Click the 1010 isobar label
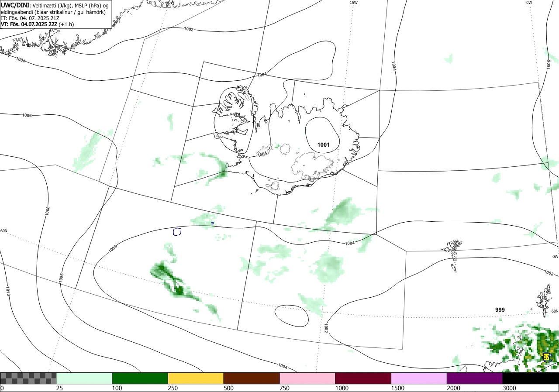Viewport: 559px width, 392px height. 7,292
